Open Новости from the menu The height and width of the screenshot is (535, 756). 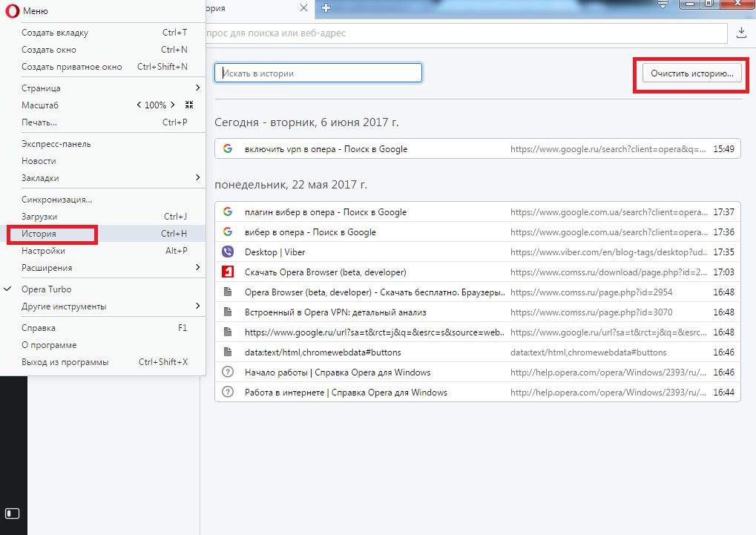(x=102, y=161)
